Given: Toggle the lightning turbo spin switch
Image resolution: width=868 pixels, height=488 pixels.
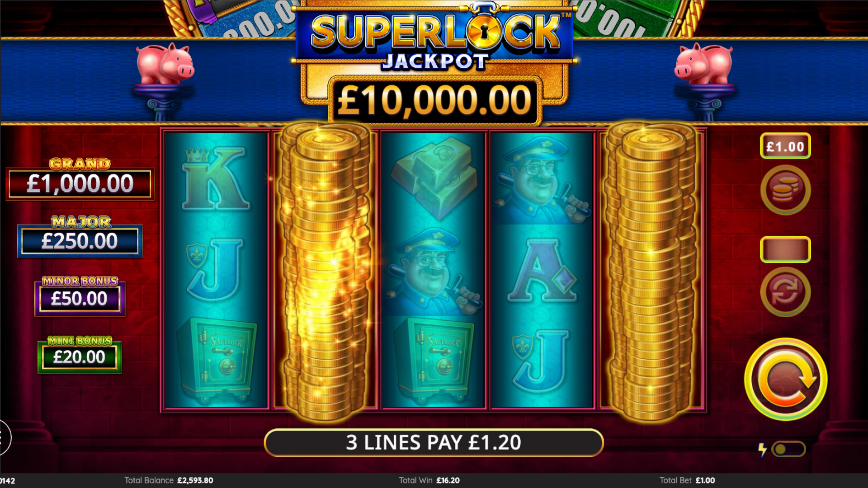Looking at the screenshot, I should click(x=788, y=449).
